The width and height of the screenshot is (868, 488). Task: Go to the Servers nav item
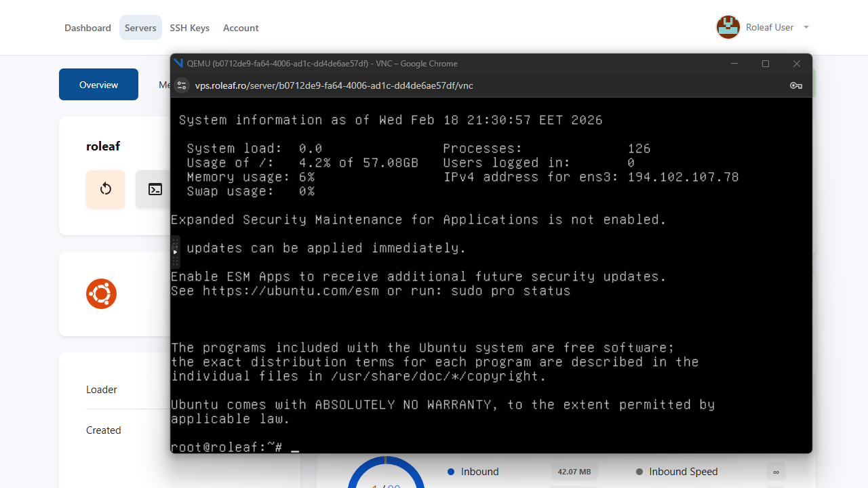point(140,28)
